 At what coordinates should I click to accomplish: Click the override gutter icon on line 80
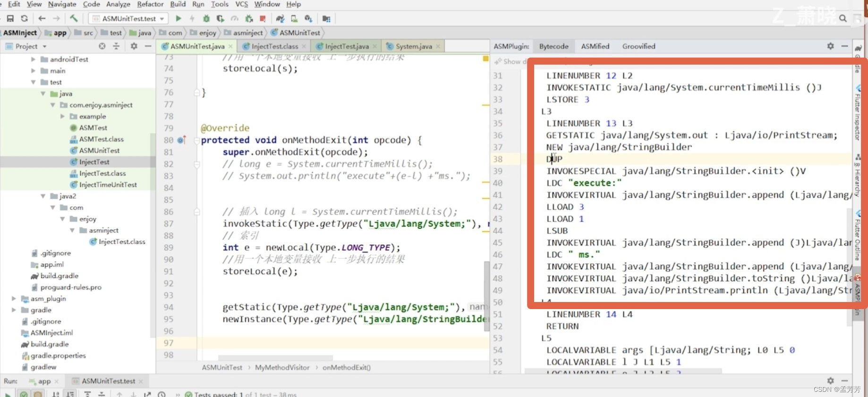pyautogui.click(x=182, y=140)
